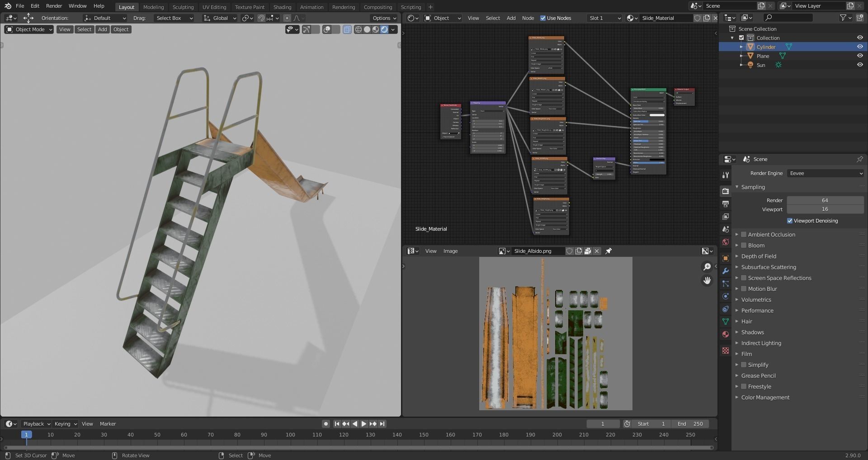This screenshot has width=868, height=460.
Task: Enable Bloom
Action: pyautogui.click(x=744, y=245)
